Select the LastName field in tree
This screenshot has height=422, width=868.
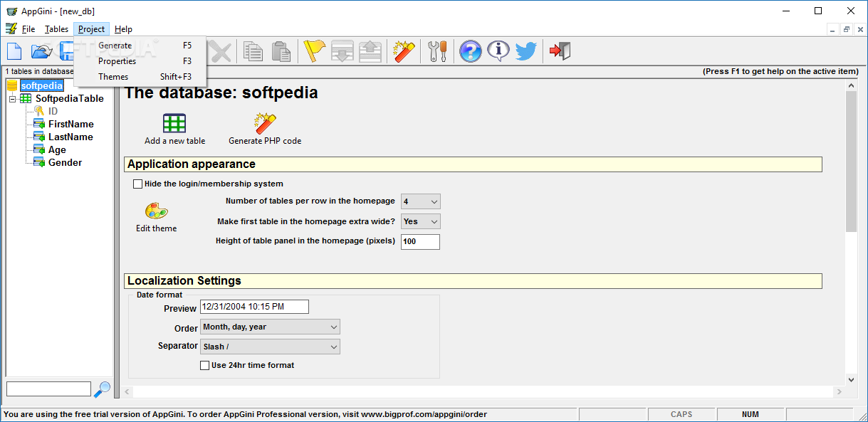70,137
